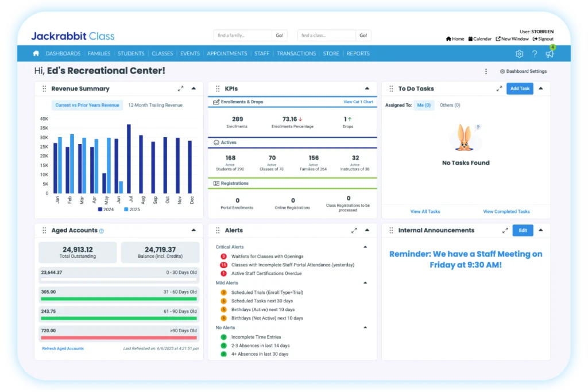Viewport: 588px width, 392px height.
Task: Collapse the No Alerts section
Action: (365, 328)
